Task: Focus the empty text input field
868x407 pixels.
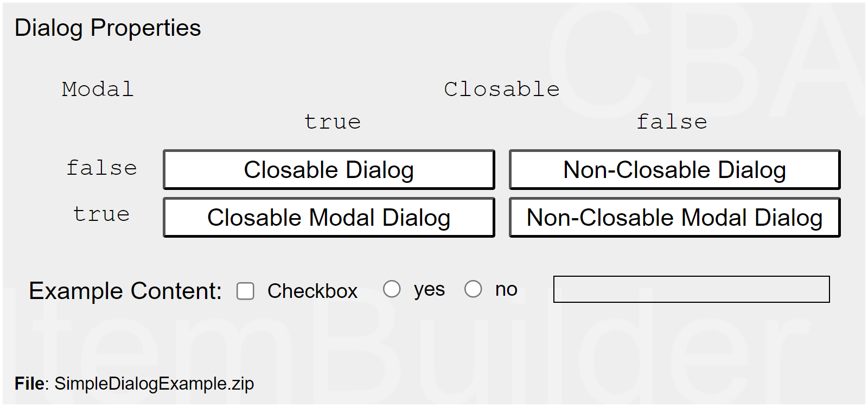Action: point(691,289)
